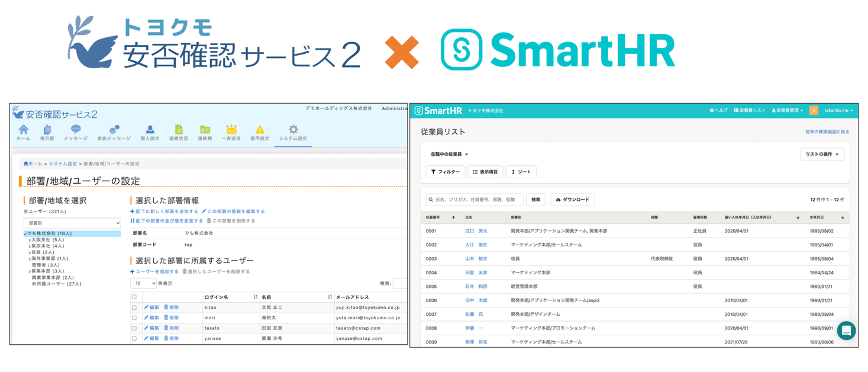Sort by 名前 column arrows
868x372 pixels.
pos(330,297)
